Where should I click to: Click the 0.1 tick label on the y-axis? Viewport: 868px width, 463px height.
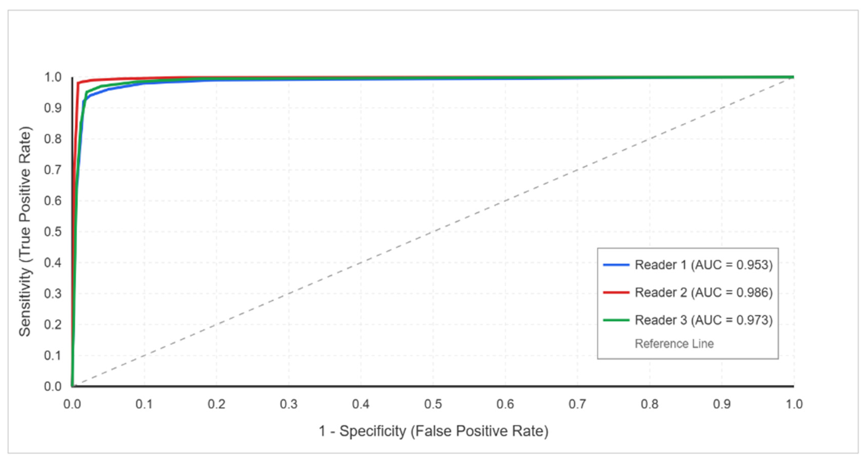(x=53, y=356)
